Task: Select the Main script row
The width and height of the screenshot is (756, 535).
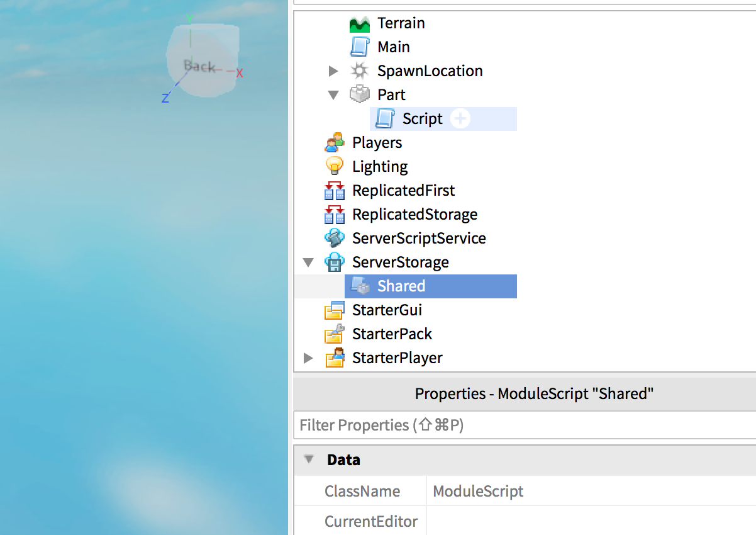Action: [x=394, y=47]
